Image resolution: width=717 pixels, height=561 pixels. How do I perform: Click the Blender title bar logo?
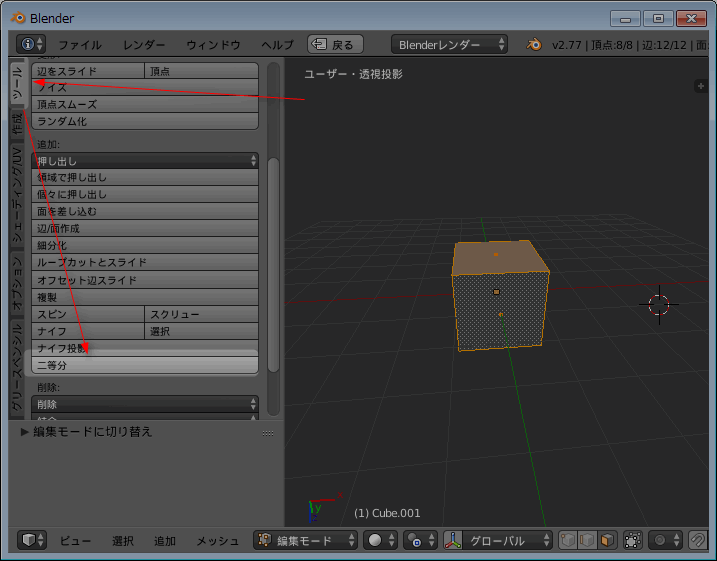pyautogui.click(x=18, y=18)
